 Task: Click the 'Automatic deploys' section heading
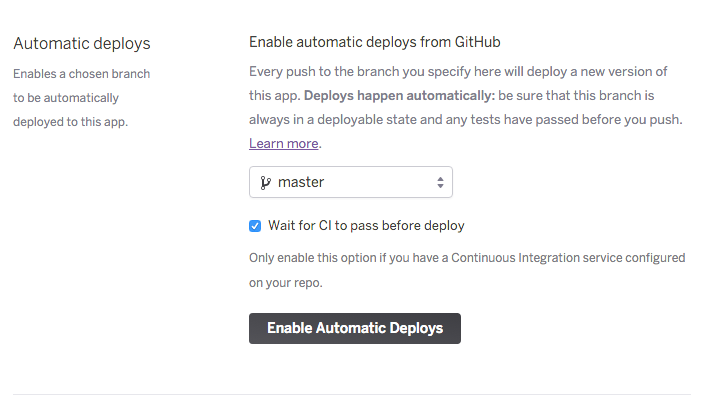click(x=82, y=44)
